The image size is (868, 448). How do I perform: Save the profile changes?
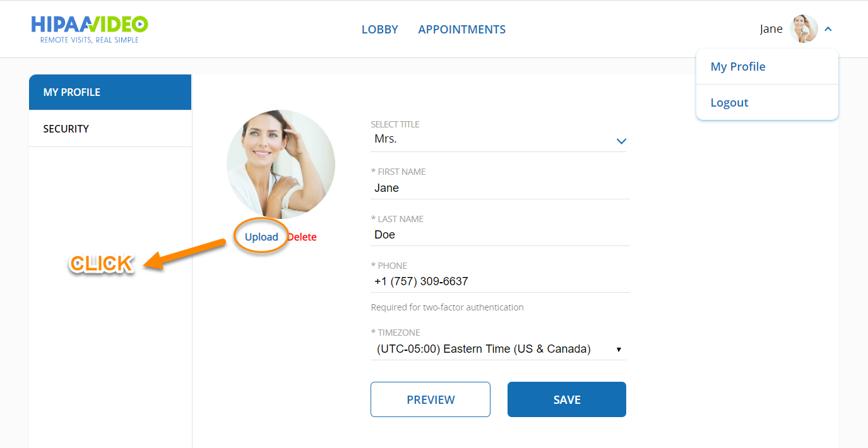tap(567, 399)
